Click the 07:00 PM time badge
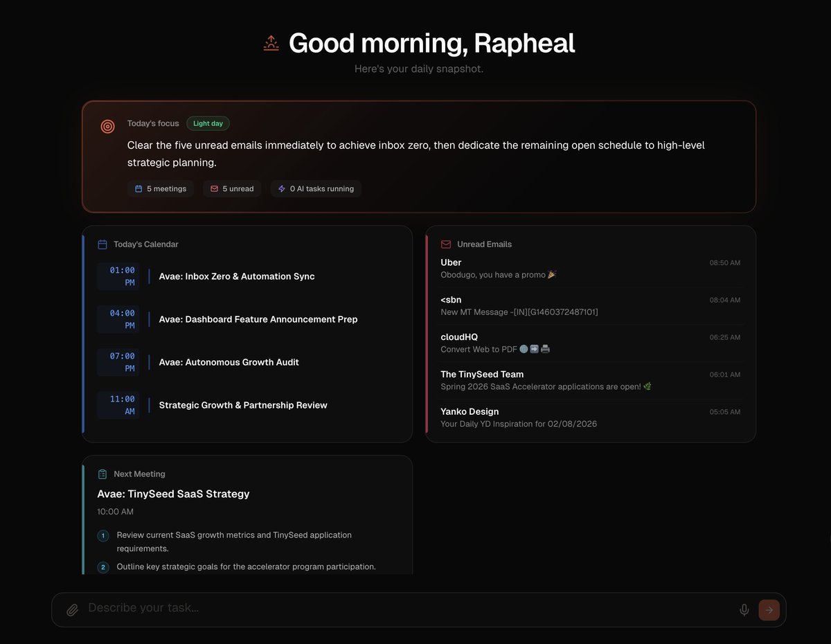 [118, 362]
